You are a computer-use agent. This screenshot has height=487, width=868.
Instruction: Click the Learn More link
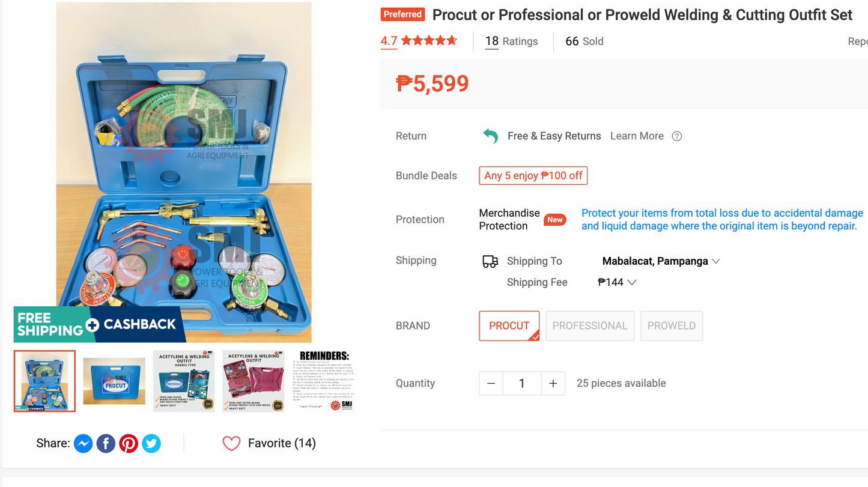click(x=637, y=136)
